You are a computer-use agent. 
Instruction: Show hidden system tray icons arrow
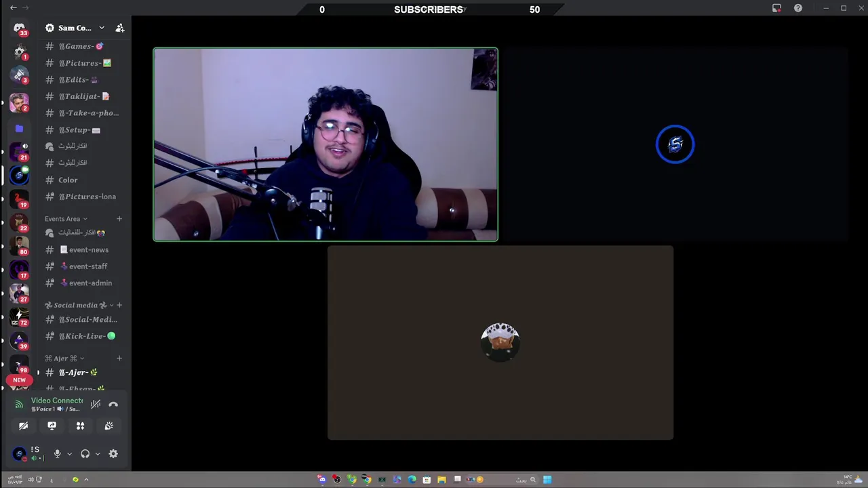[86, 480]
